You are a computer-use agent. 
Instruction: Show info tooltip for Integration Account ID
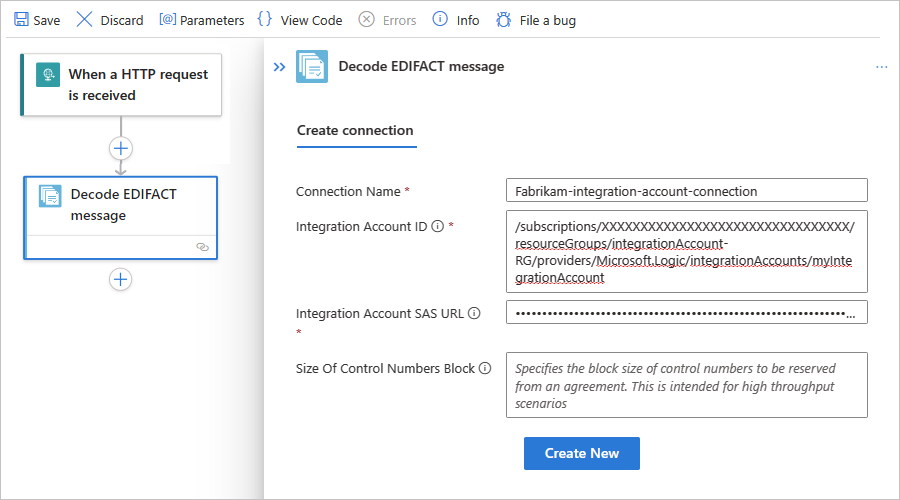click(438, 226)
